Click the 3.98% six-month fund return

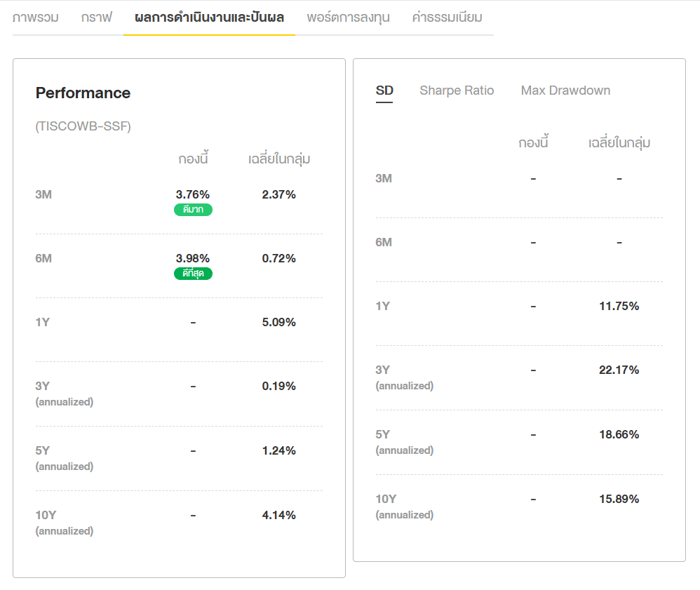click(193, 258)
